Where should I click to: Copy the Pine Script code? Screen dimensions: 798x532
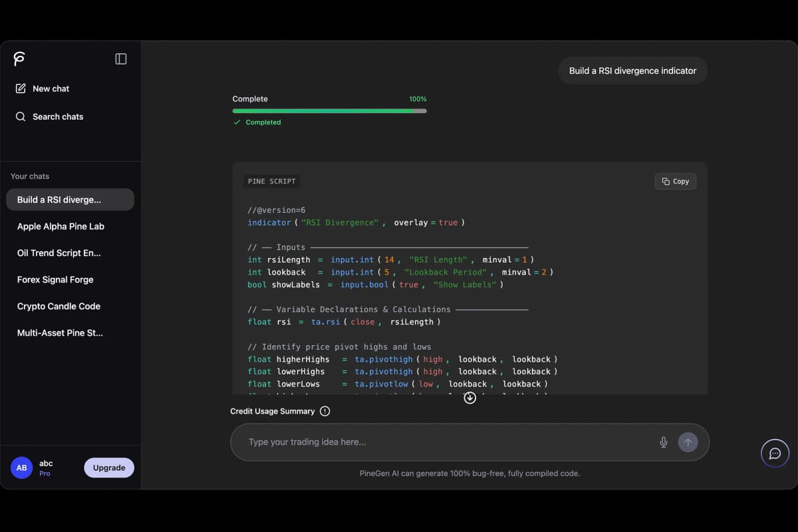point(676,181)
